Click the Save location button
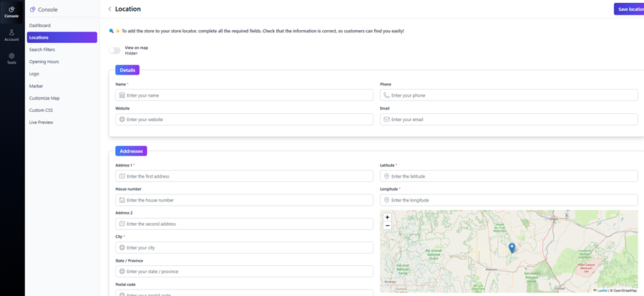The image size is (644, 296). tap(629, 9)
